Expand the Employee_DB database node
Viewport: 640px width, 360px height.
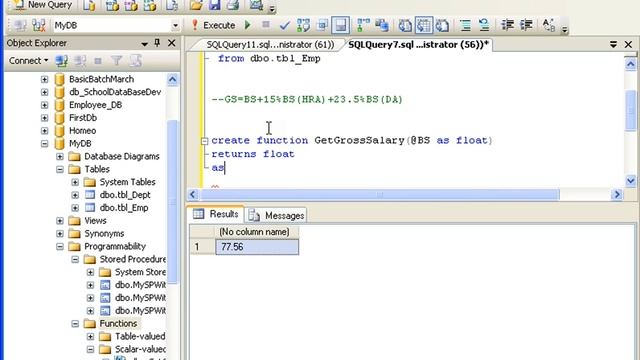(x=44, y=105)
